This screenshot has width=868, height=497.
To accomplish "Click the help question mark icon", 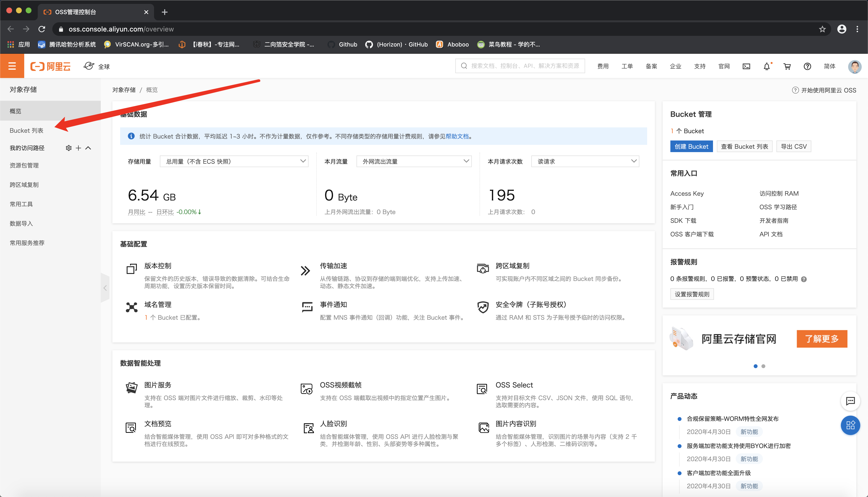I will click(x=807, y=66).
